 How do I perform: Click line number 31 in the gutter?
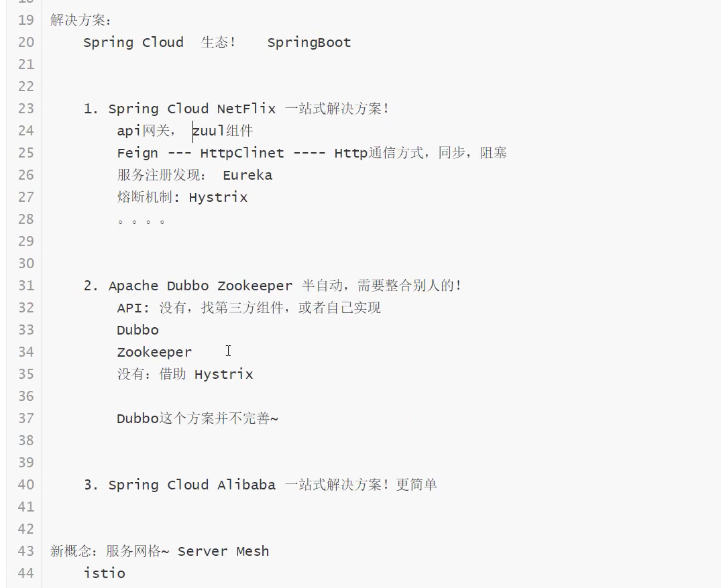[25, 286]
